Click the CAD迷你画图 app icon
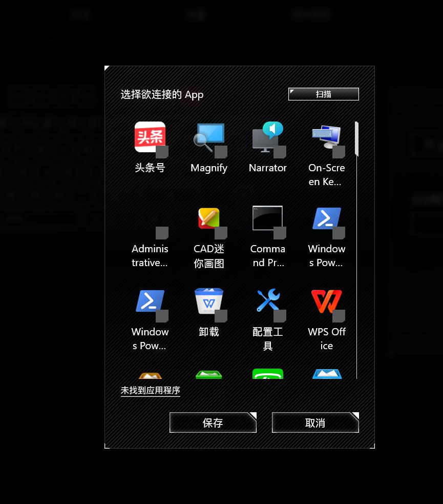Screen dimensions: 443x504 tap(209, 217)
